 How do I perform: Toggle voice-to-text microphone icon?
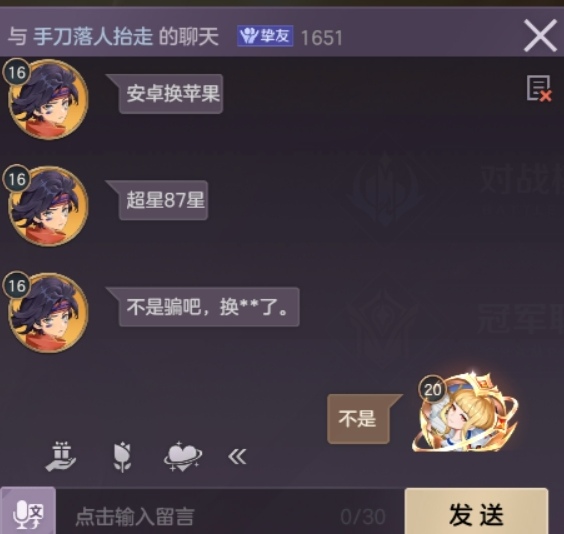tap(28, 511)
